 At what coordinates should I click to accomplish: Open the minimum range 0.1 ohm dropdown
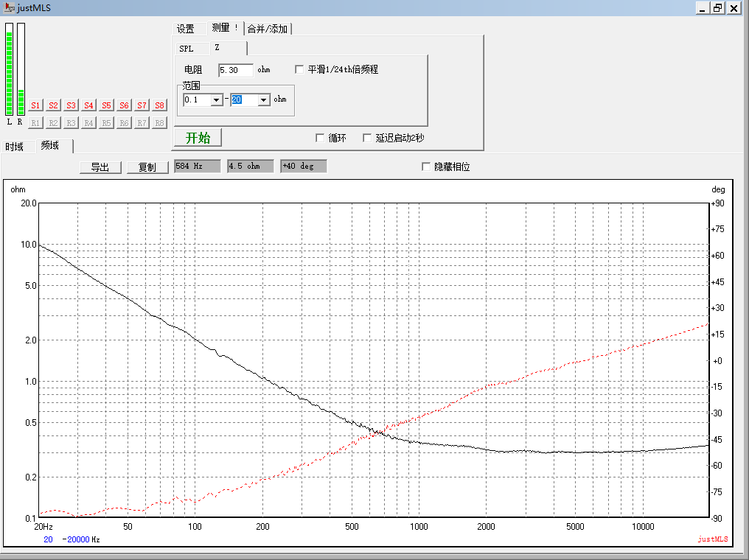[x=217, y=99]
